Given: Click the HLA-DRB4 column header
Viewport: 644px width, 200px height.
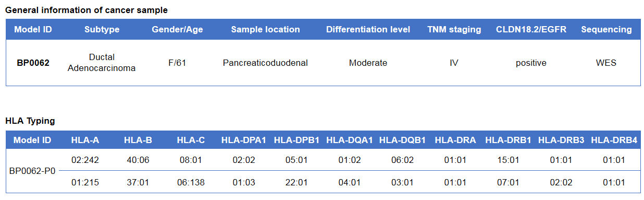Looking at the screenshot, I should pos(614,140).
